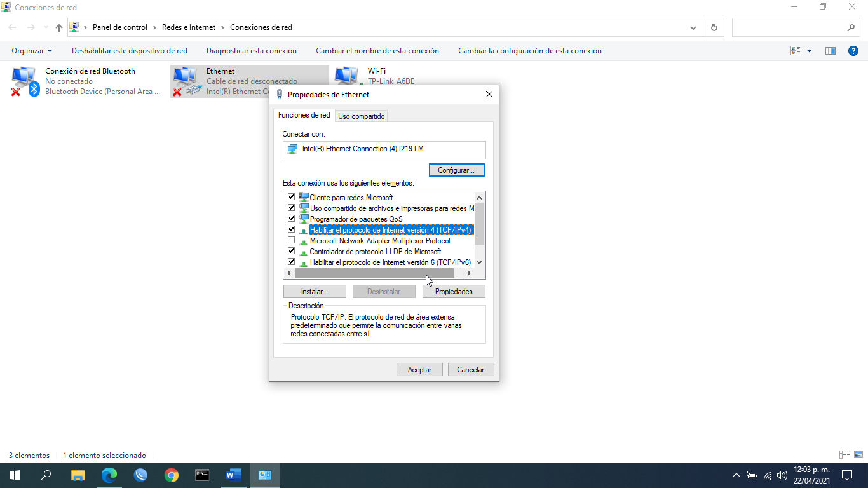This screenshot has width=868, height=488.
Task: Open the volume icon in system tray
Action: point(780,475)
